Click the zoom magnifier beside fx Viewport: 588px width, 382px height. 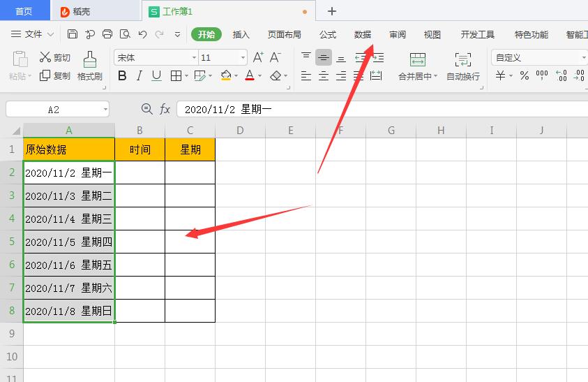click(146, 110)
